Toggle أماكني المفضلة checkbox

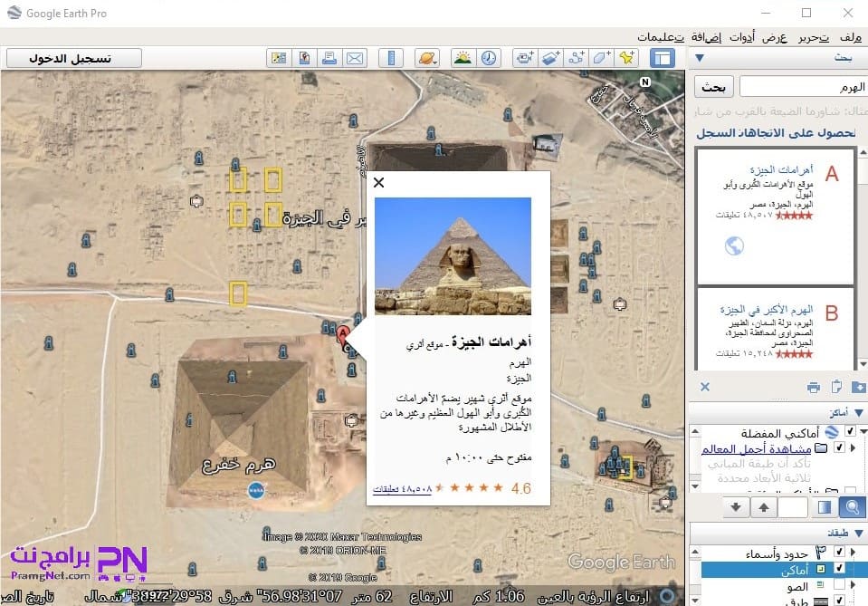tap(850, 431)
